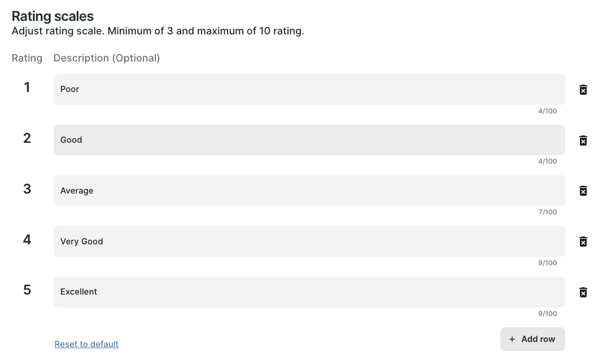Image resolution: width=607 pixels, height=364 pixels.
Task: Click rating number 1 label
Action: click(x=27, y=87)
